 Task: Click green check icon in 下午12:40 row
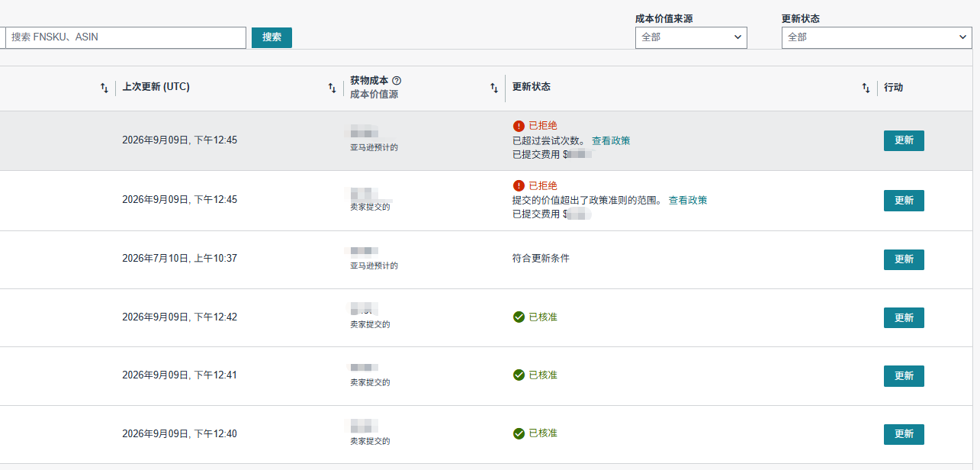[x=519, y=433]
